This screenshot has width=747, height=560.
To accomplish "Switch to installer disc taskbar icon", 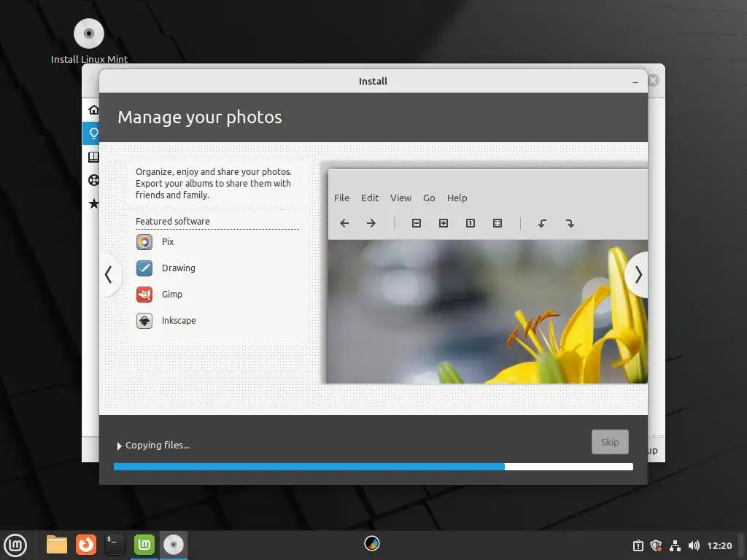I will (174, 545).
